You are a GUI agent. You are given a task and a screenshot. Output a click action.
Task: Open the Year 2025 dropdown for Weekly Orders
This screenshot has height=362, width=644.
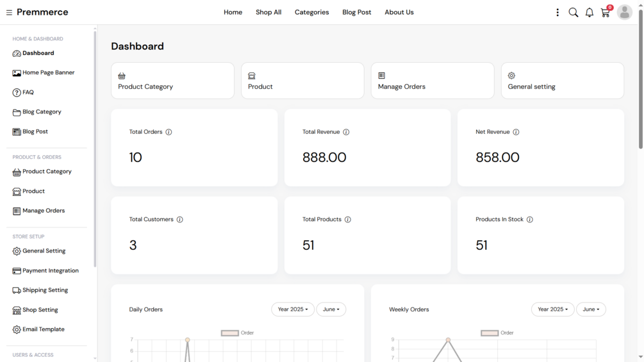pos(552,309)
